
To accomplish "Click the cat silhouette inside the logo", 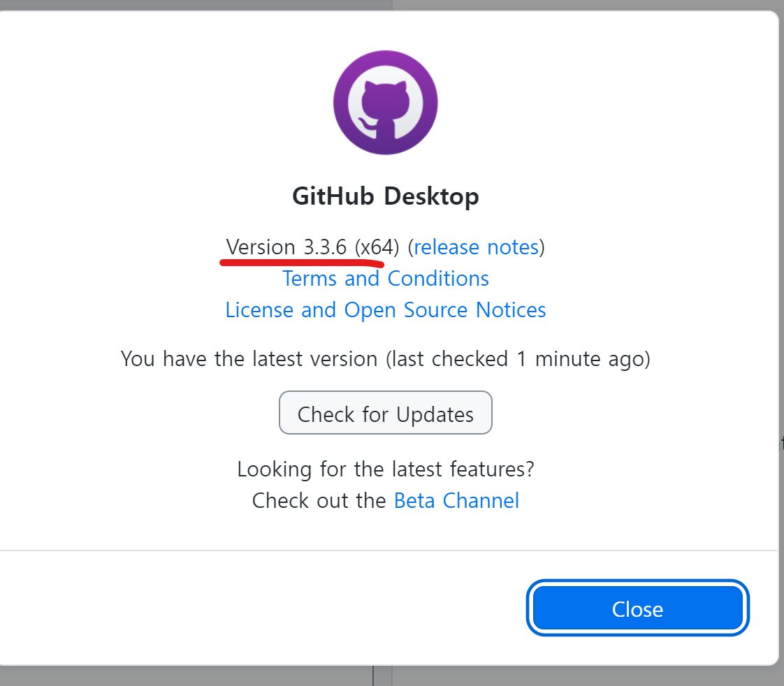I will (385, 105).
